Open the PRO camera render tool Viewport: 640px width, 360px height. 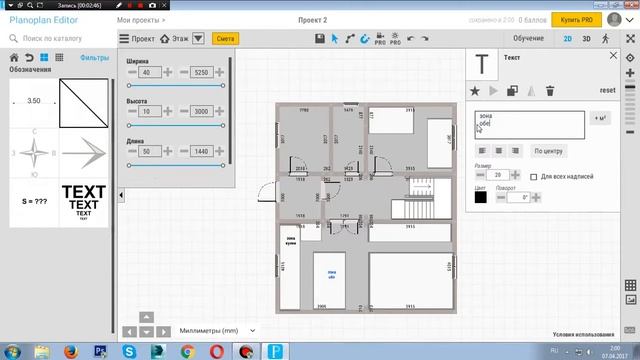[380, 38]
